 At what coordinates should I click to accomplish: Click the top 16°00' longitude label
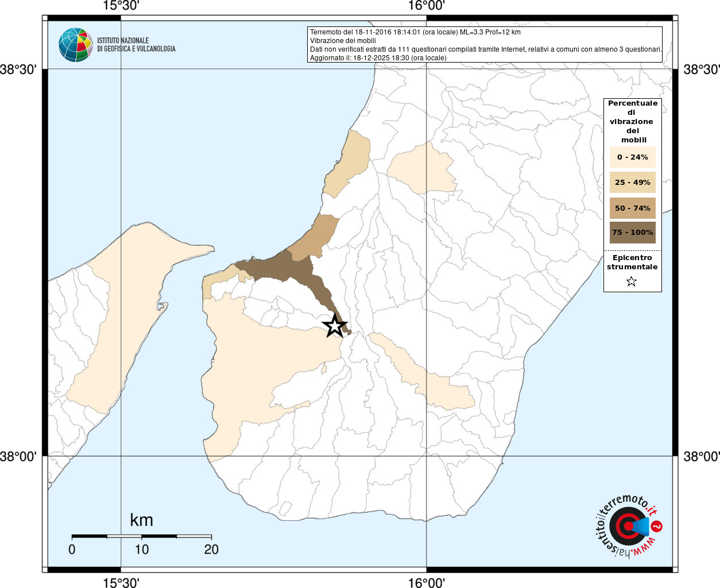[x=427, y=6]
